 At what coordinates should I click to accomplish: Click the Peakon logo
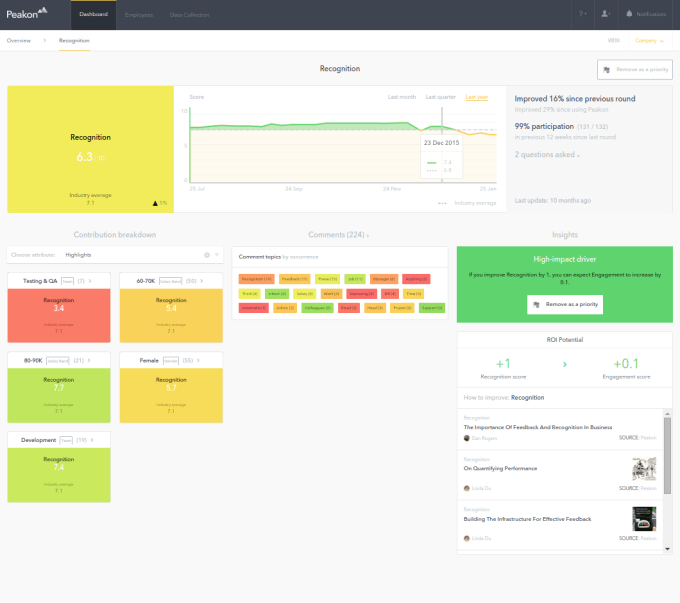point(26,13)
